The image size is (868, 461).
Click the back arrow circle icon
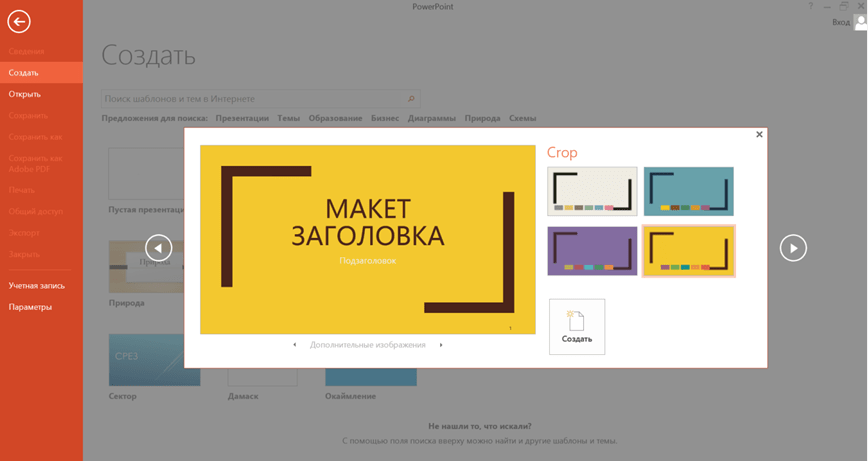click(x=18, y=21)
